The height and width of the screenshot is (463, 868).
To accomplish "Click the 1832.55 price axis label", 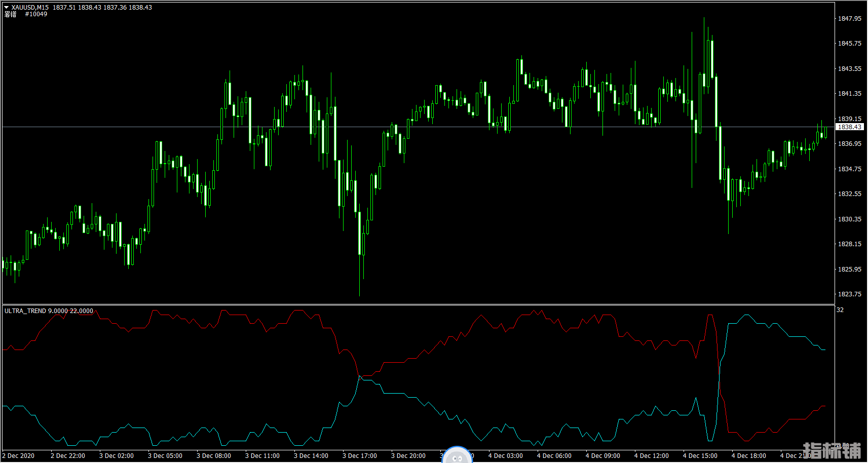I will coord(850,194).
